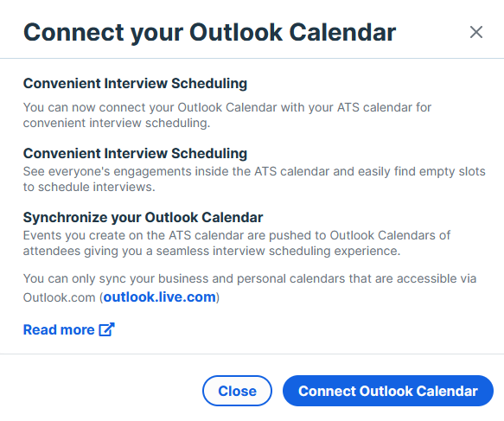Click the line starting 'Events you create'
The image size is (504, 421).
pyautogui.click(x=237, y=235)
